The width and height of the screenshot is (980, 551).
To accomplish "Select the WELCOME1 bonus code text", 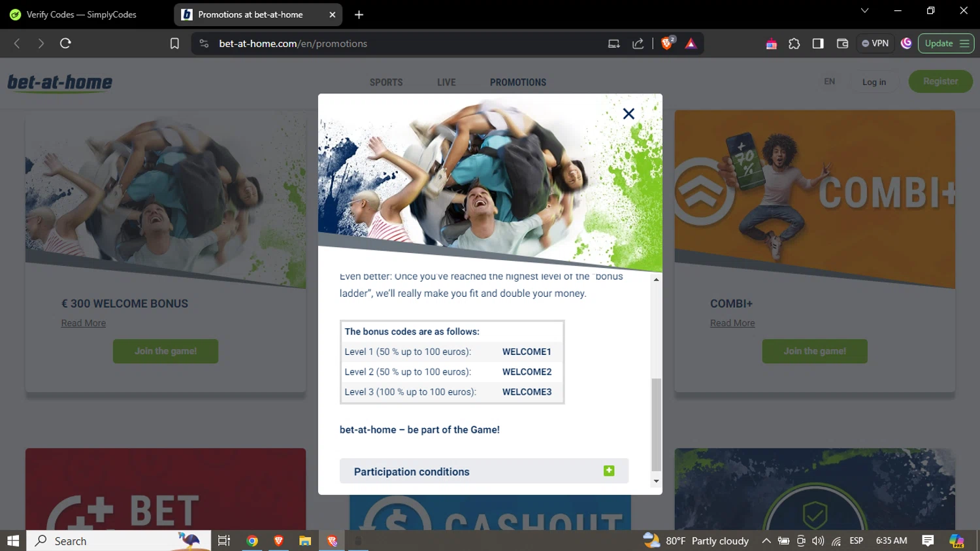I will click(527, 352).
